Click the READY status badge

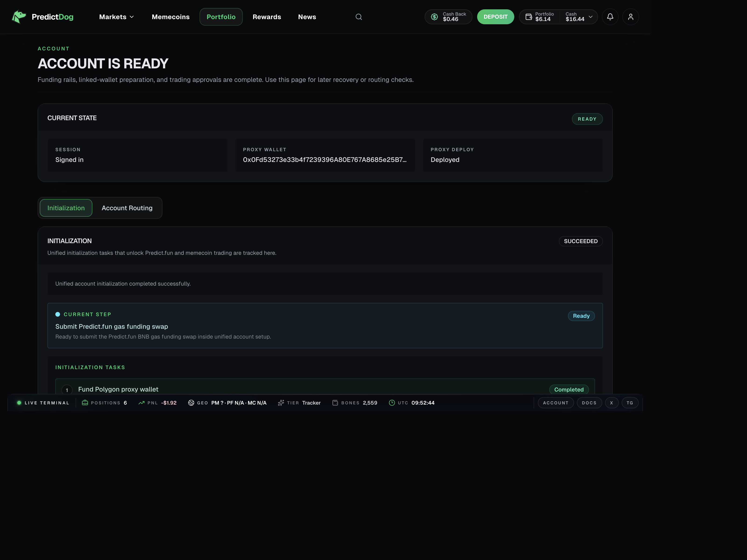(x=587, y=119)
